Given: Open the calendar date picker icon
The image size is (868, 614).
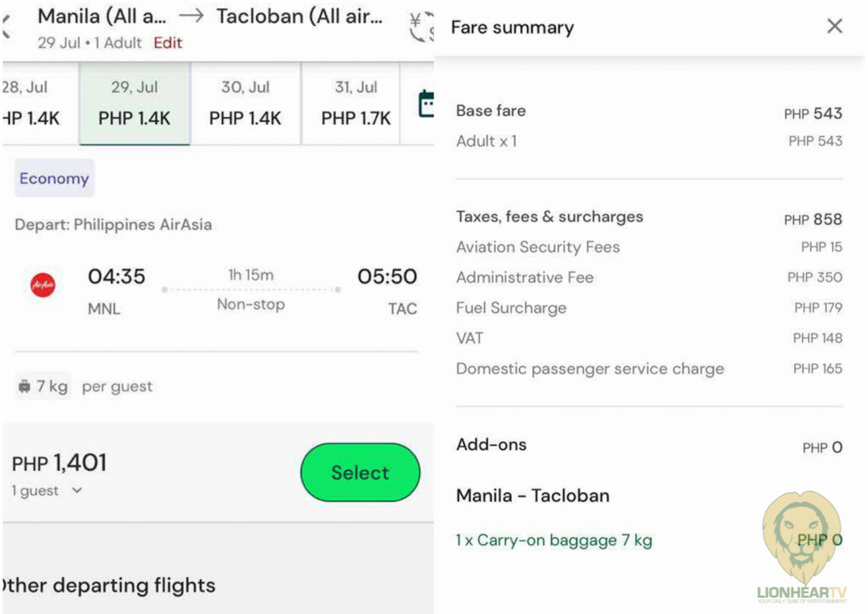Looking at the screenshot, I should (x=426, y=105).
